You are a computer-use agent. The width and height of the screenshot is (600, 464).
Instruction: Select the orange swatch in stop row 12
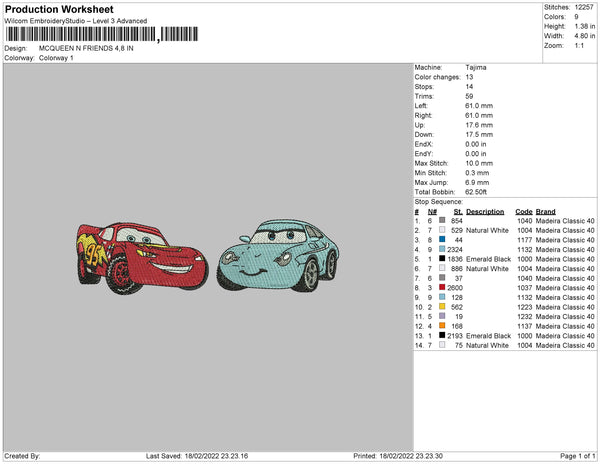click(x=442, y=326)
